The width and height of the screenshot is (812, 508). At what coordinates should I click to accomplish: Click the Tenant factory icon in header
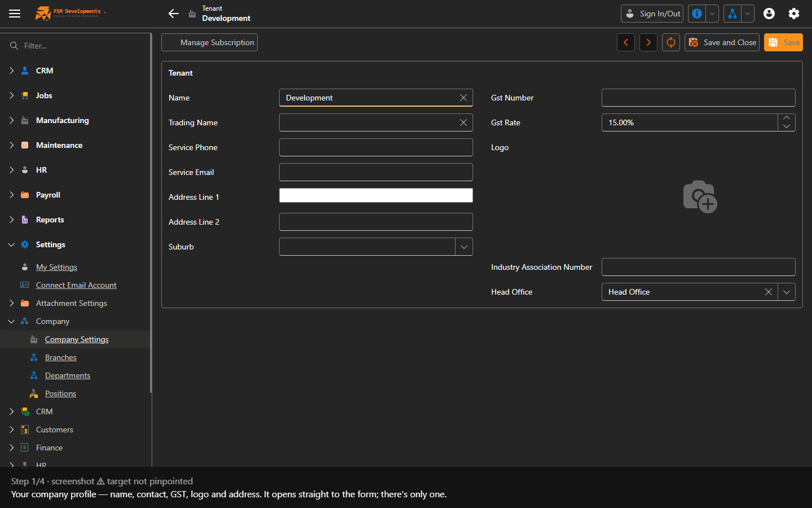192,14
